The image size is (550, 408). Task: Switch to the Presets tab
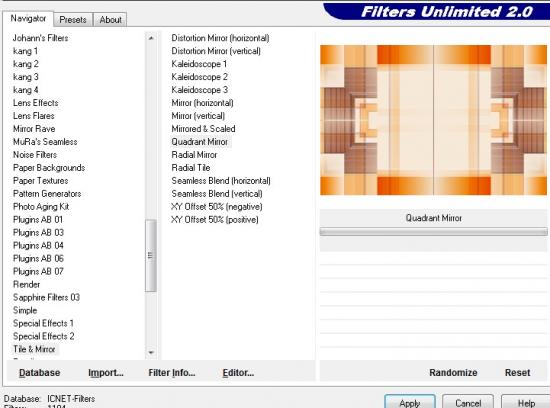pyautogui.click(x=73, y=20)
